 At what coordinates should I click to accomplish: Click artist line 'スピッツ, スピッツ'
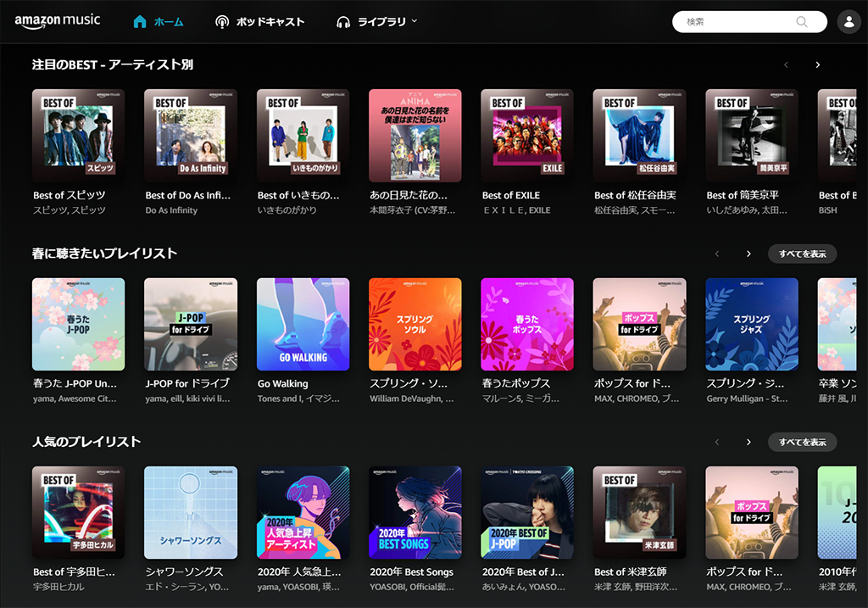click(x=70, y=210)
